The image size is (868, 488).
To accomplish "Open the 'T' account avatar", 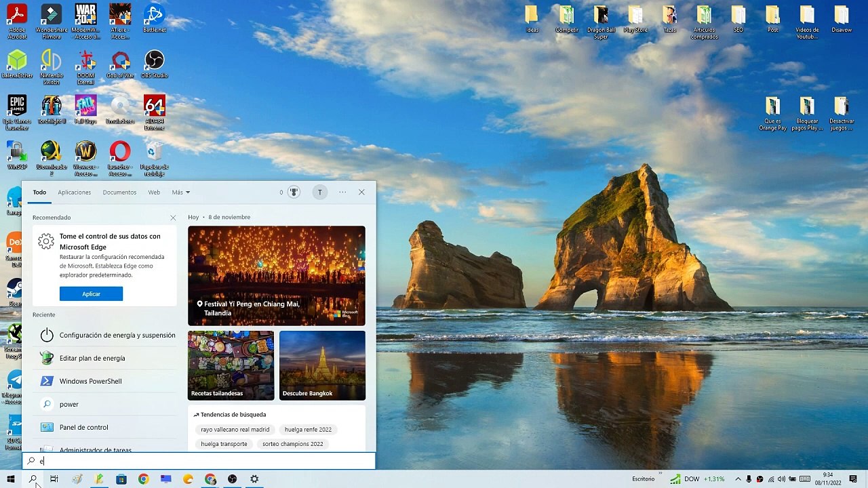I will pos(320,192).
